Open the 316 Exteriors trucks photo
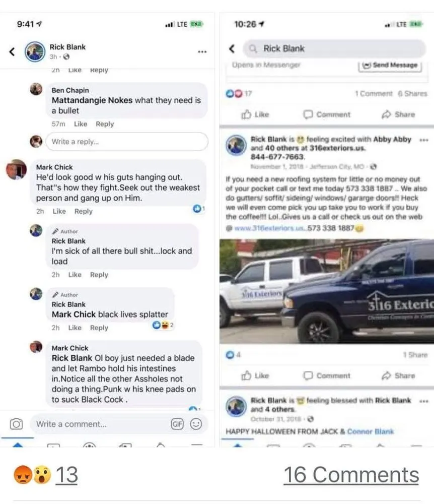This screenshot has height=504, width=434. [327, 291]
